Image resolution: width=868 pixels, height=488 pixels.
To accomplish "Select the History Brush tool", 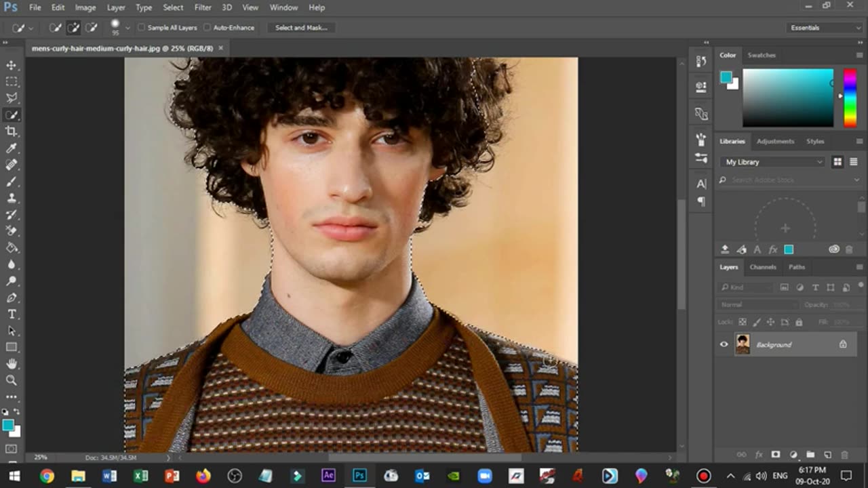I will [12, 214].
